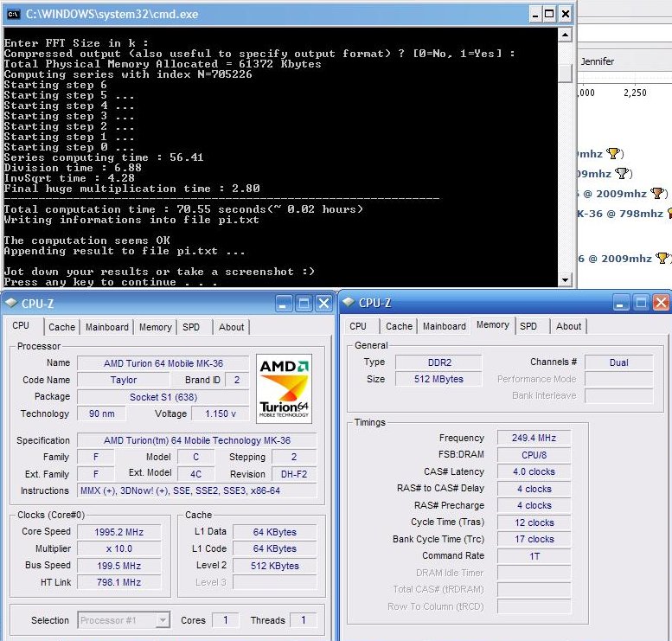Viewport: 672px width, 641px height.
Task: Close the cmd.exe window
Action: pos(566,14)
